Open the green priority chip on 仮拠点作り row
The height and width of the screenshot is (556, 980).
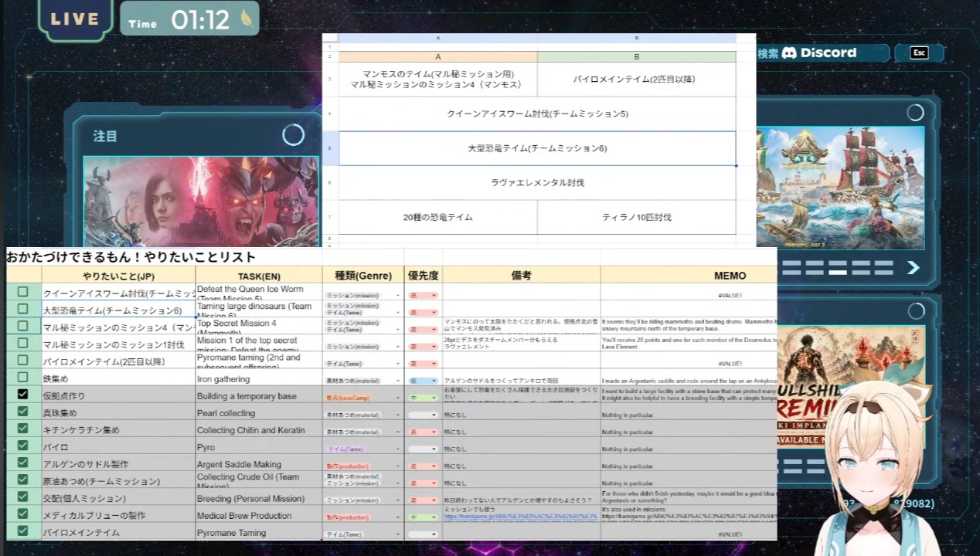tap(424, 398)
